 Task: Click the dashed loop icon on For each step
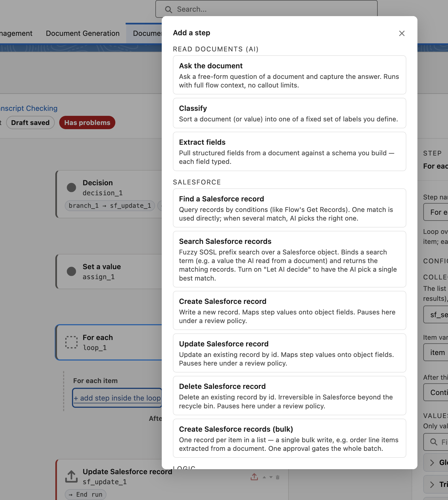pos(71,342)
